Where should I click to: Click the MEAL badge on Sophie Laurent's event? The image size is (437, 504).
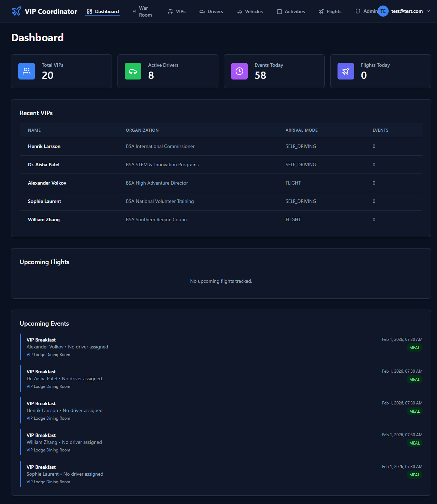[414, 475]
